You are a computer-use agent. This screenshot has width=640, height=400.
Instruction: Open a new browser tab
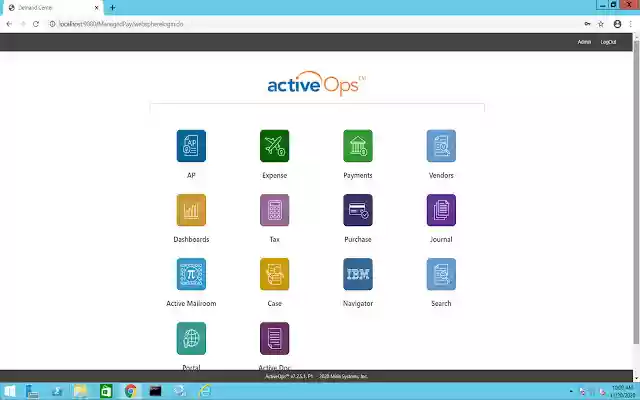(112, 7)
